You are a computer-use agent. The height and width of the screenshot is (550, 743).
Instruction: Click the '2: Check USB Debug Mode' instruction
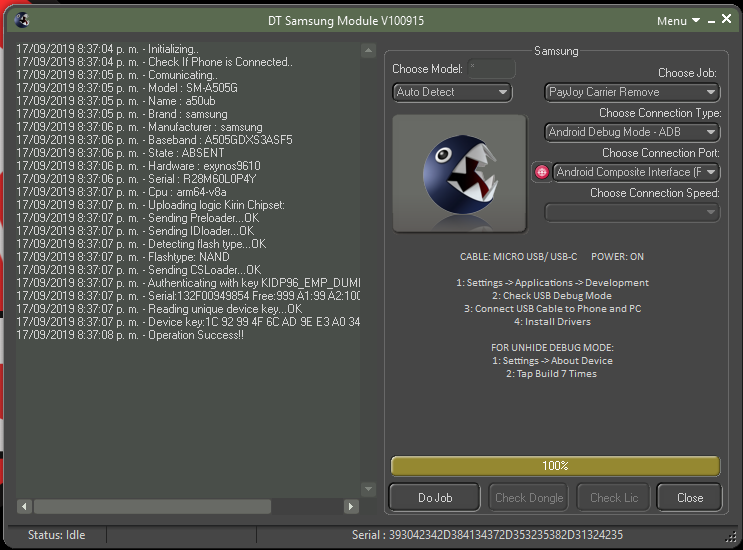[x=552, y=296]
